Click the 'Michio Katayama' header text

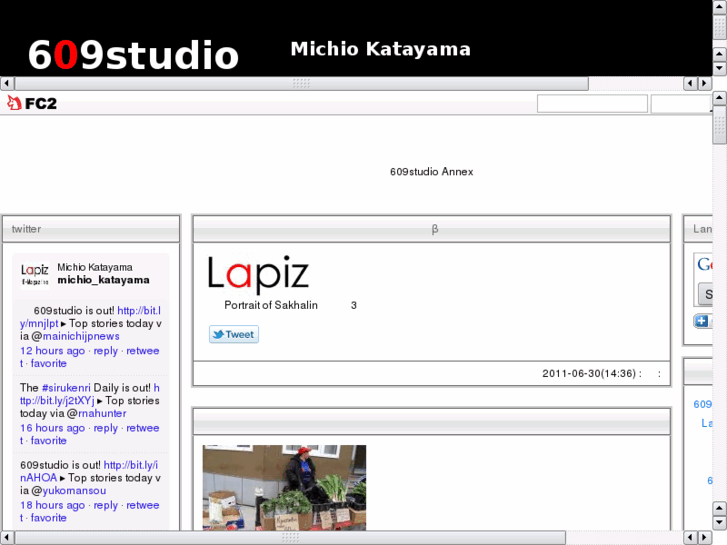click(381, 49)
